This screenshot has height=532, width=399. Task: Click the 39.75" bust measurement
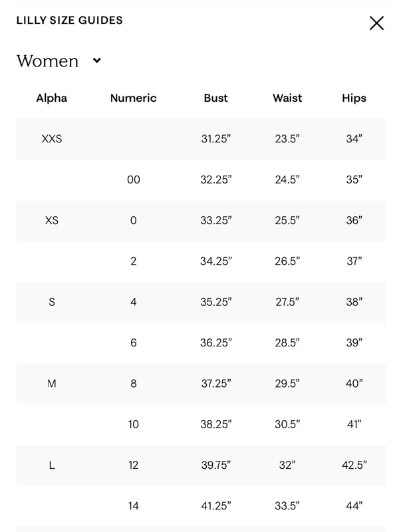pos(215,465)
